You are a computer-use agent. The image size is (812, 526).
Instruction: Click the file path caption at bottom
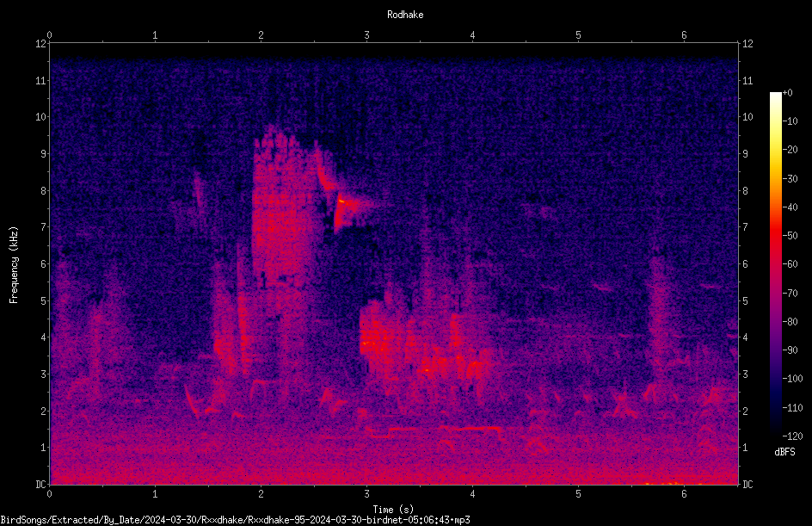tap(235, 520)
